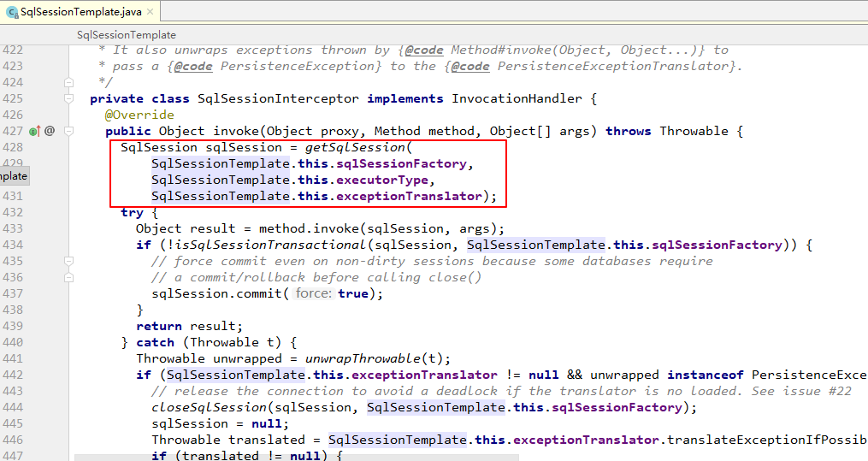
Task: Click the InvocationHandler interface name
Action: click(517, 98)
